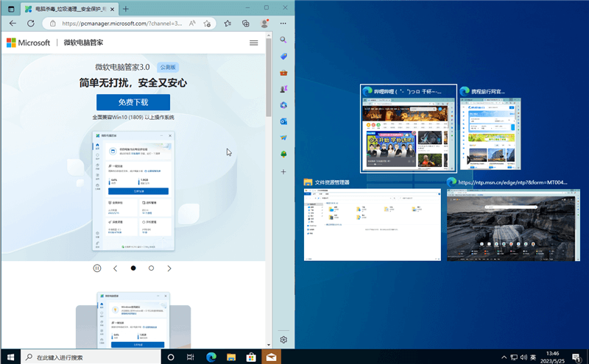Open Microsoft Edge from taskbar
Viewport: 589px width, 364px height.
[211, 357]
